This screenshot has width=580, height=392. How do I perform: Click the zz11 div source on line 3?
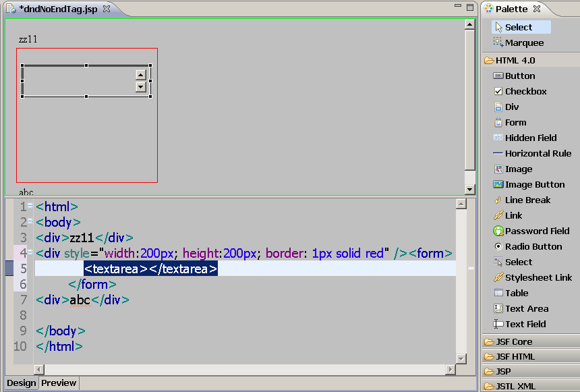[x=85, y=237]
